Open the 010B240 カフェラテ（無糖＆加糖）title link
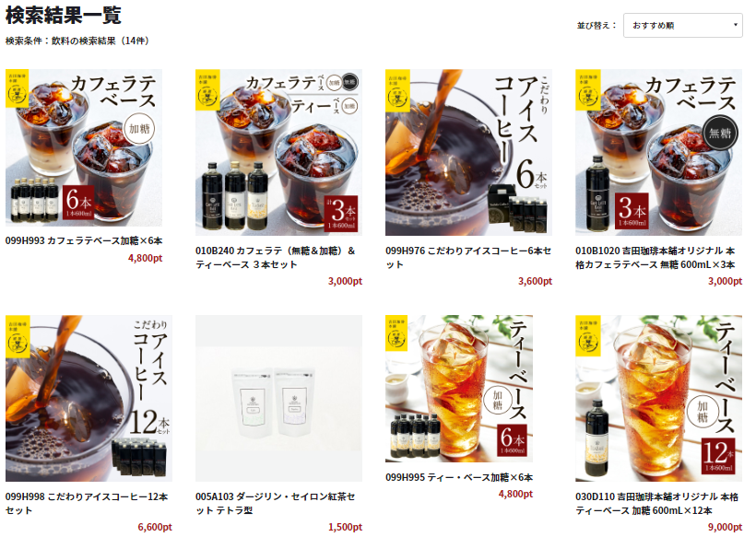The image size is (756, 537). [x=276, y=258]
